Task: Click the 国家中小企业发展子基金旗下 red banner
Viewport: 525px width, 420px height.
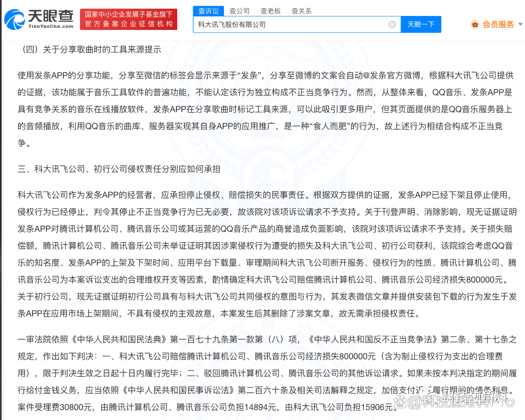Action: 128,19
